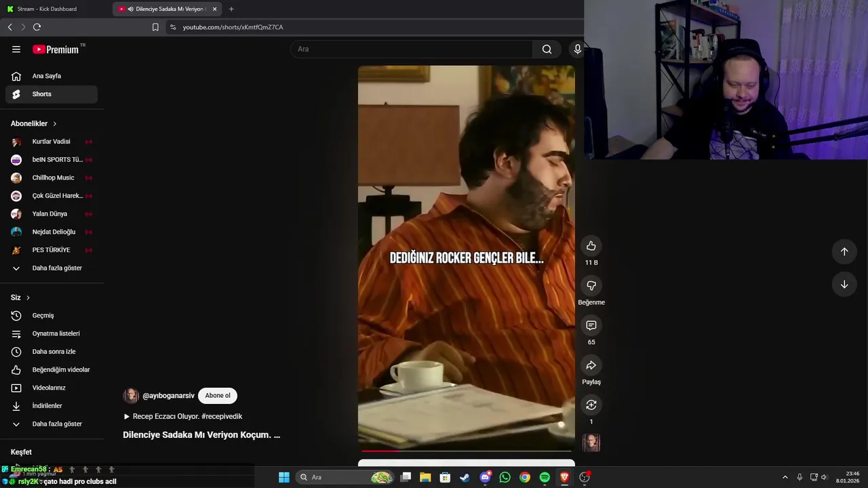Mute audio on the Dilenciye Sadaka tab
Viewport: 868px width, 488px height.
[x=130, y=9]
